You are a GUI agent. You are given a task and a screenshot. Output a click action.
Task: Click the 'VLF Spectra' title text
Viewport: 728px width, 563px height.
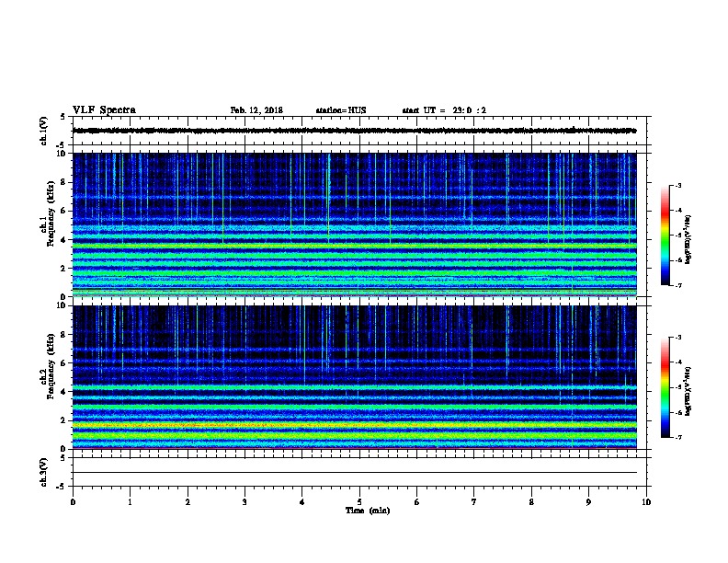coord(104,110)
